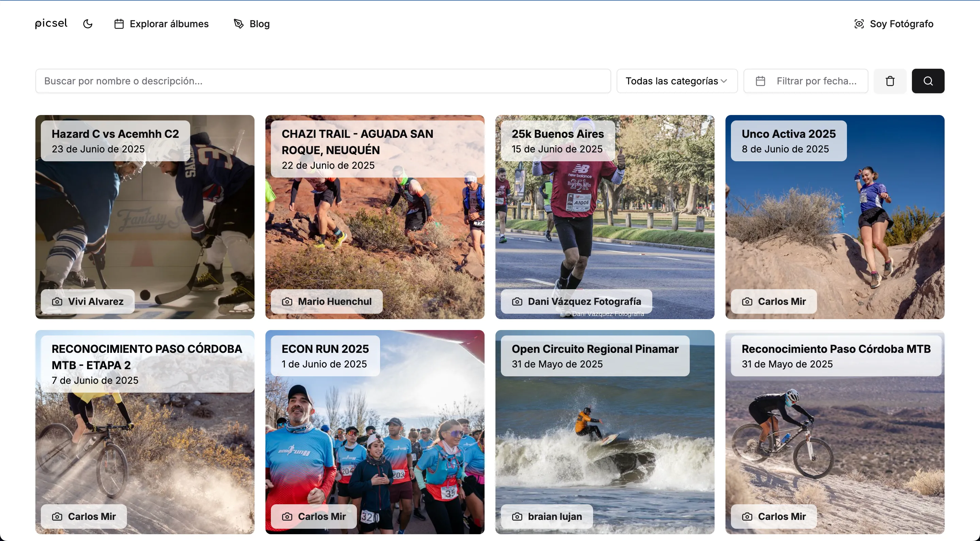The height and width of the screenshot is (541, 980).
Task: Click the picsel logo
Action: (51, 23)
